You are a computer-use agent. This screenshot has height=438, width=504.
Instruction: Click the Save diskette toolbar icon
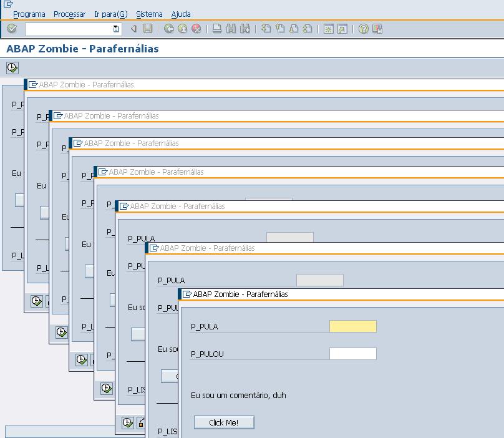[148, 29]
